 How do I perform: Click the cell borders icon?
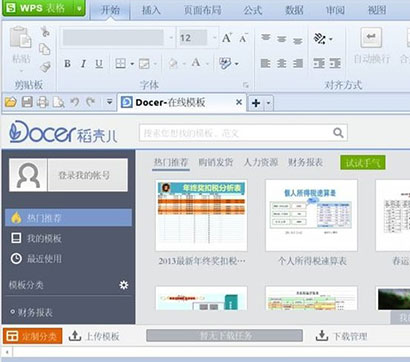tap(120, 63)
